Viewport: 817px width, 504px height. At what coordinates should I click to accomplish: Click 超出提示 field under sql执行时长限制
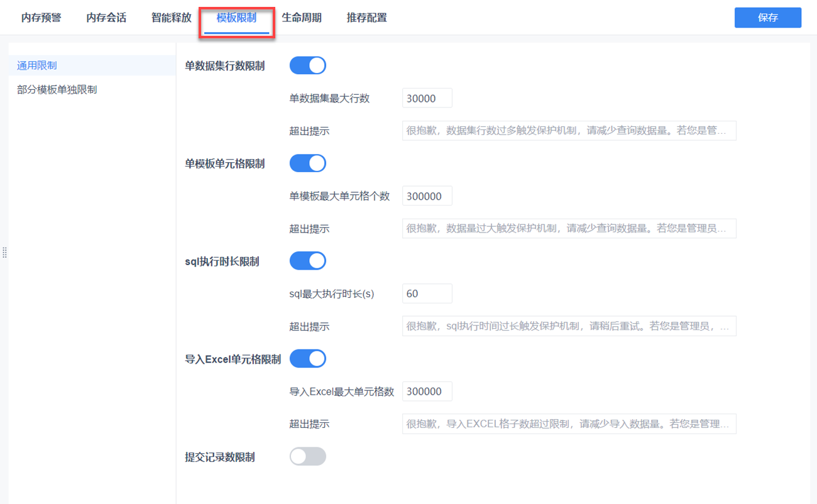click(x=569, y=326)
